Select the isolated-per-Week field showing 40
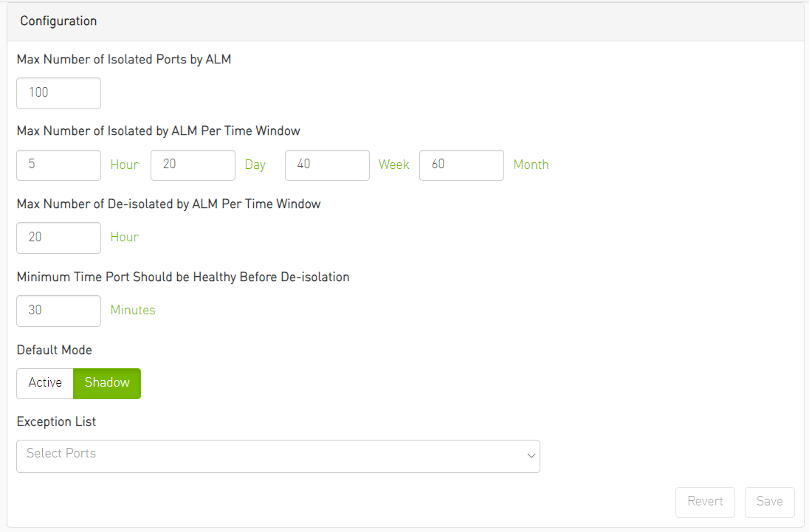 pyautogui.click(x=327, y=165)
